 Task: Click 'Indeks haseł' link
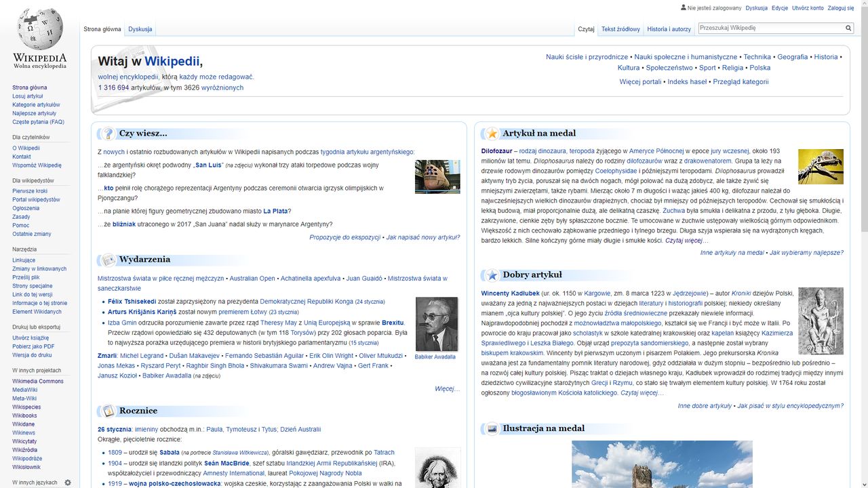tap(687, 82)
